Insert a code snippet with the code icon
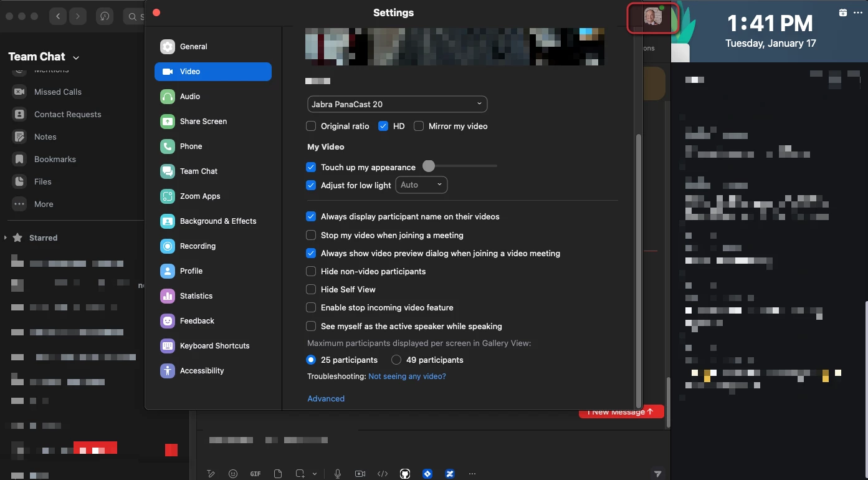This screenshot has width=868, height=480. [x=383, y=474]
